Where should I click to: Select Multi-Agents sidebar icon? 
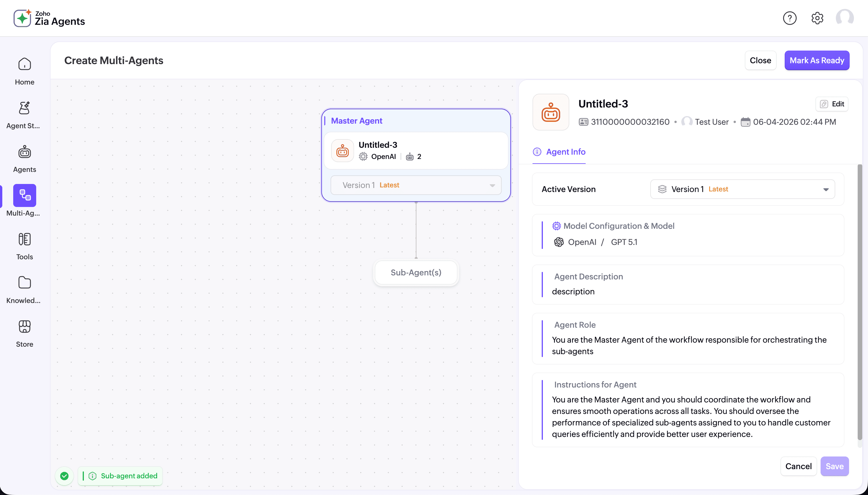[24, 195]
